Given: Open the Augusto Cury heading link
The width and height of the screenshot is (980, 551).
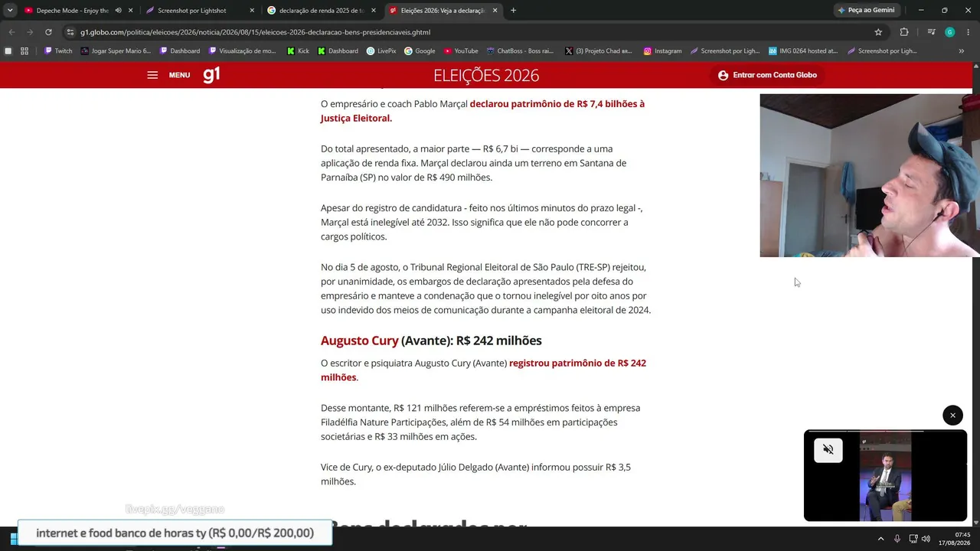Looking at the screenshot, I should click(x=359, y=341).
